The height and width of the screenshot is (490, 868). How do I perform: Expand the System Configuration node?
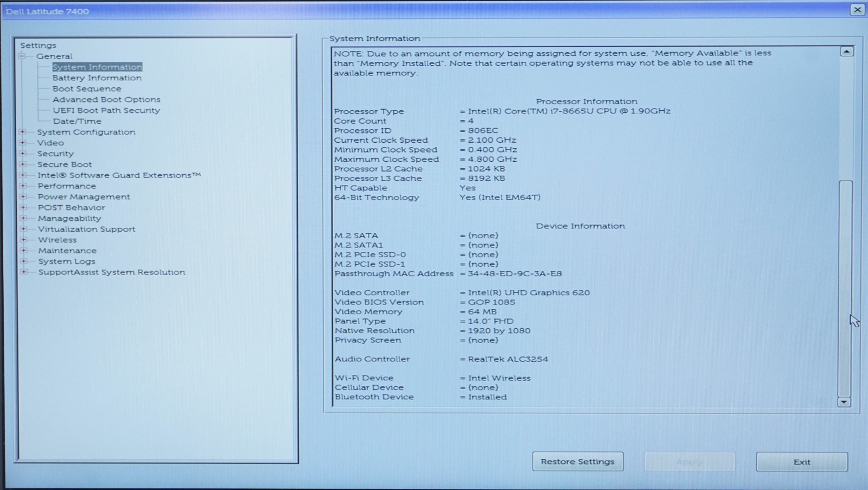23,132
